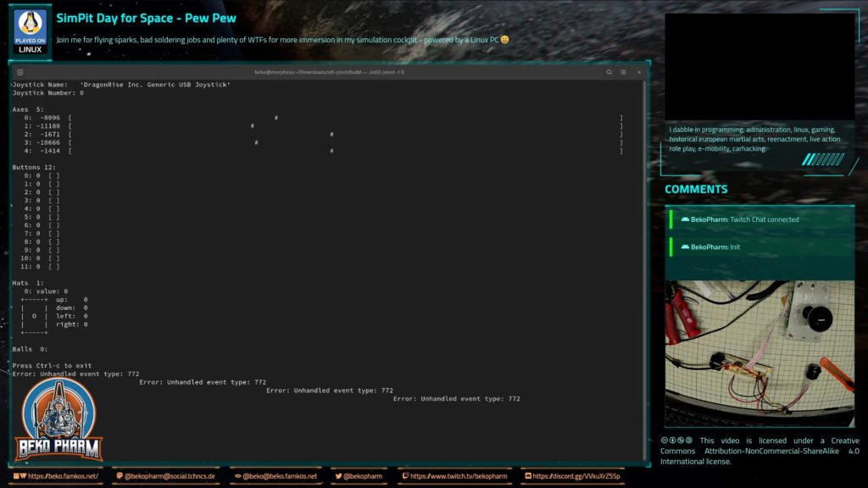Click the hat 'down: 0' entry
This screenshot has width=868, height=488.
tap(72, 308)
